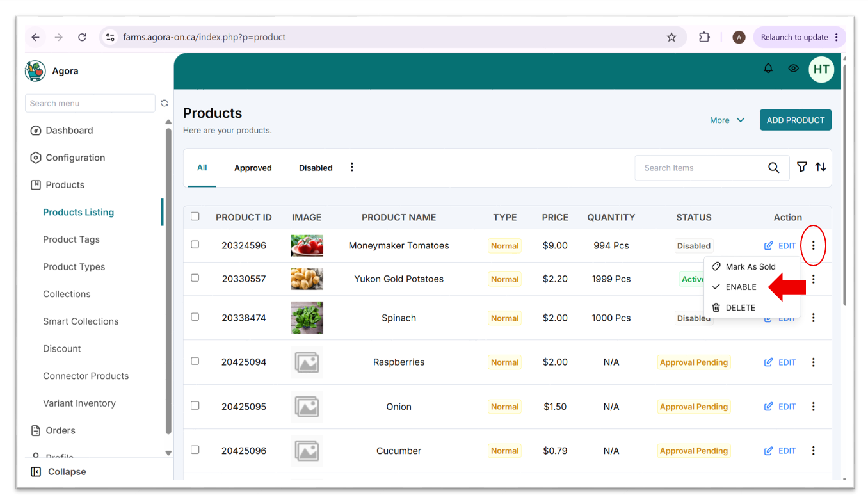The width and height of the screenshot is (868, 502).
Task: Bookmark this page with the star icon
Action: (x=671, y=37)
